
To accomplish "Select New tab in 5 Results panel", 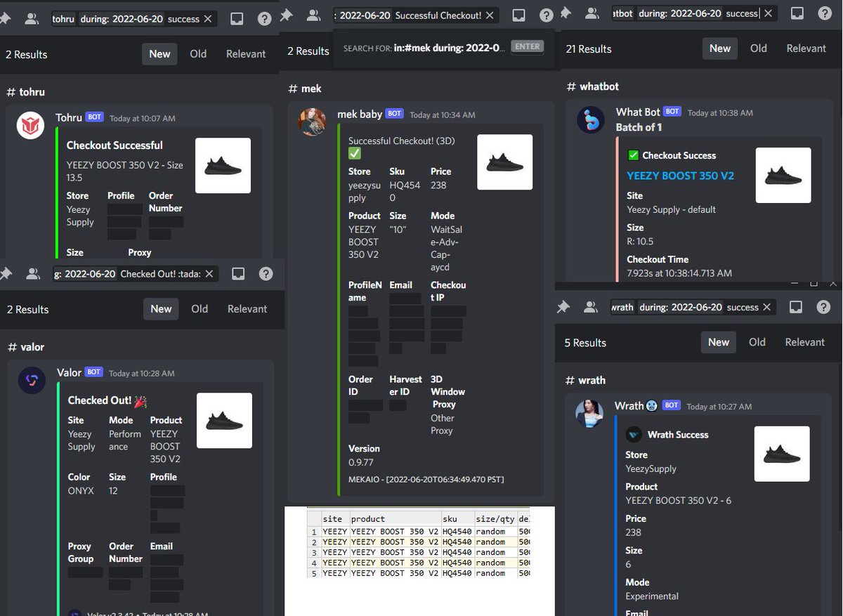I will click(x=719, y=342).
